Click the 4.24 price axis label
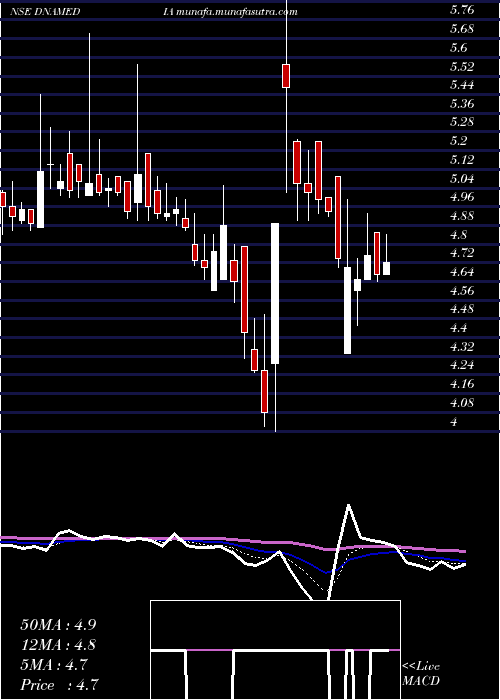The width and height of the screenshot is (500, 700). [462, 366]
